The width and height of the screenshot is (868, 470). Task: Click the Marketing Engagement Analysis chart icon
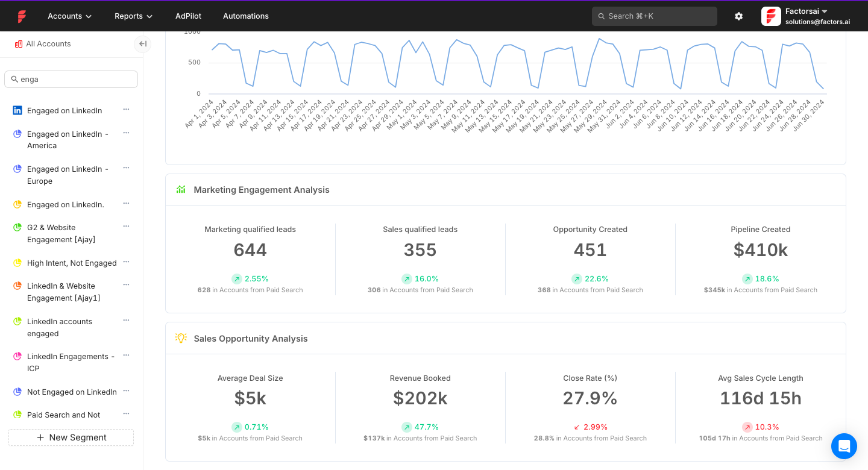click(x=181, y=190)
